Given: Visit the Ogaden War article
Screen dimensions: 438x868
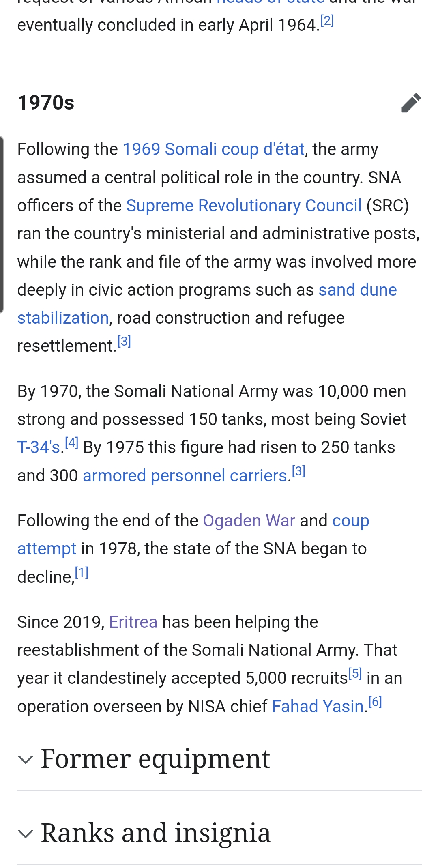Looking at the screenshot, I should [249, 521].
